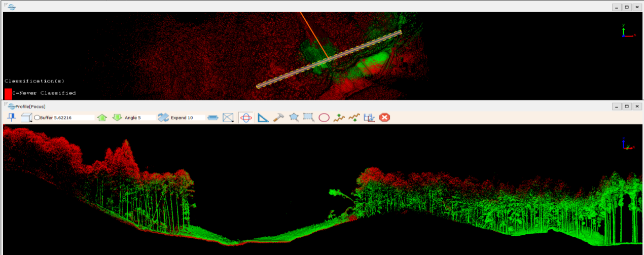Viewport: 644px width, 255px height.
Task: Click the red Never Classified color swatch
Action: pyautogui.click(x=8, y=93)
